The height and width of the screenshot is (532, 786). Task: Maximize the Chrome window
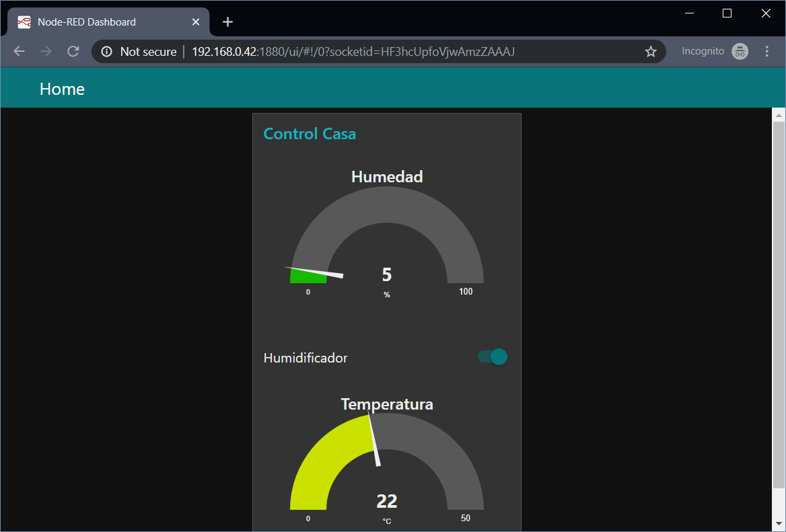tap(727, 13)
